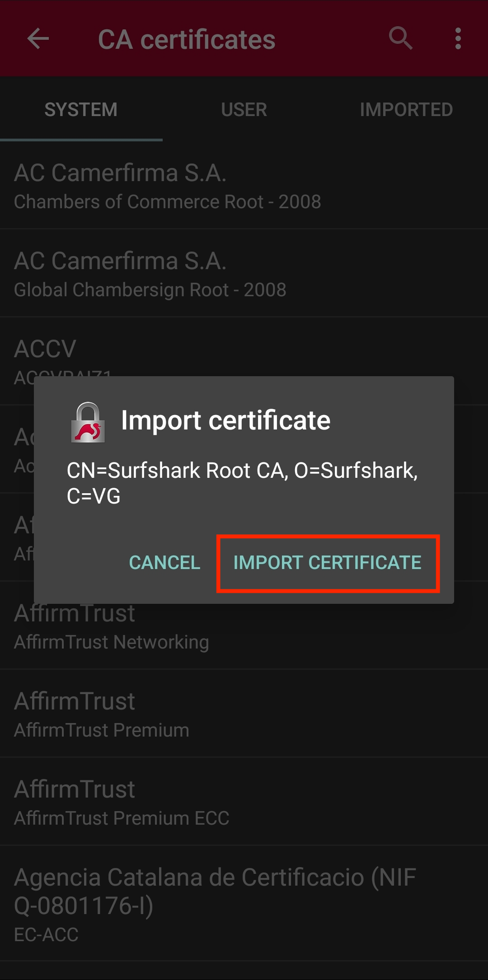Confirm with IMPORT CERTIFICATE button
The width and height of the screenshot is (488, 980).
328,563
